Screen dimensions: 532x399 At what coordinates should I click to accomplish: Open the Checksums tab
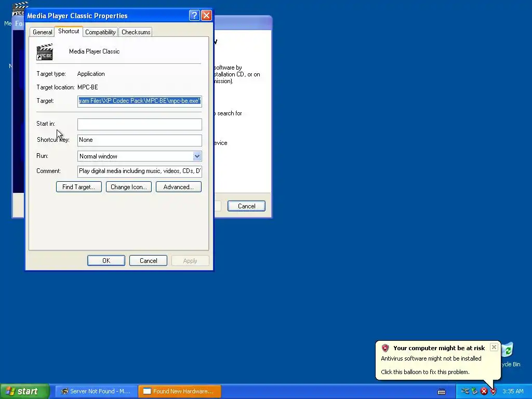(x=136, y=32)
